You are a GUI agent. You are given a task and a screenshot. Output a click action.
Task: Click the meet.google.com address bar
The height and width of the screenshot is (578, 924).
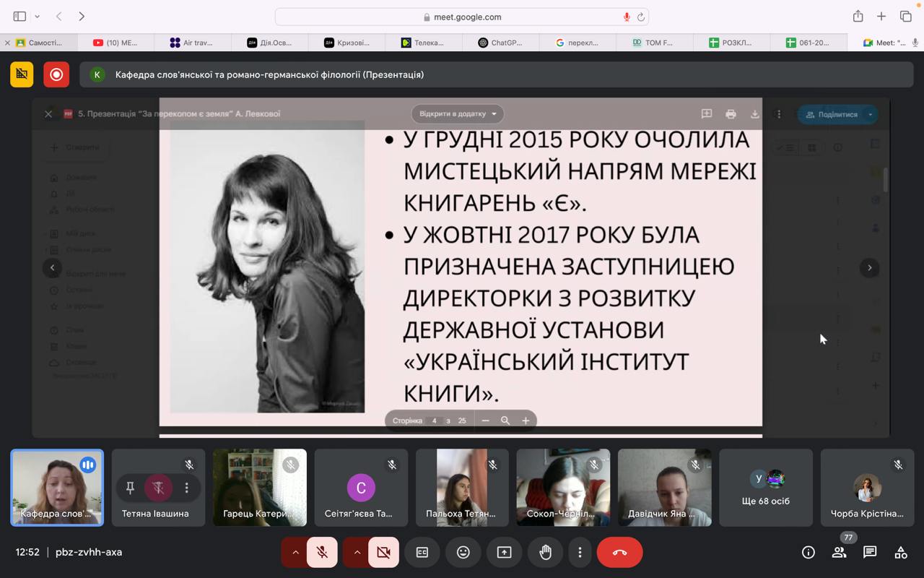(462, 17)
